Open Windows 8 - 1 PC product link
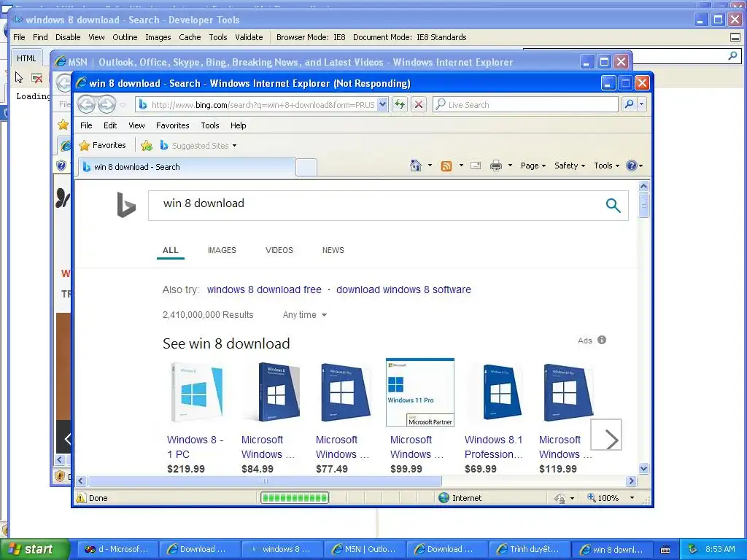This screenshot has width=747, height=560. [196, 447]
